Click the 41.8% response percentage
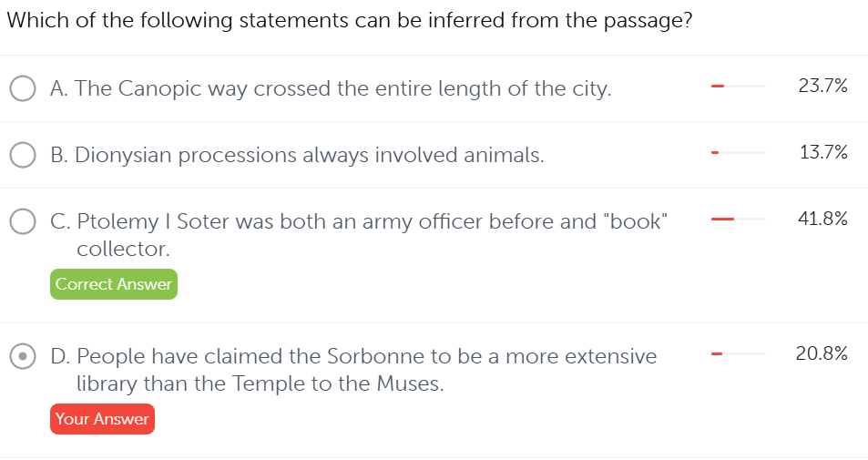The height and width of the screenshot is (460, 868). coord(822,220)
